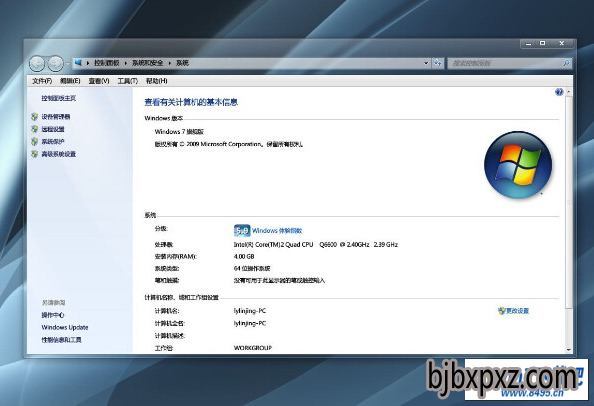Expand the arrow before 控制面板 breadcrumb

pyautogui.click(x=88, y=63)
